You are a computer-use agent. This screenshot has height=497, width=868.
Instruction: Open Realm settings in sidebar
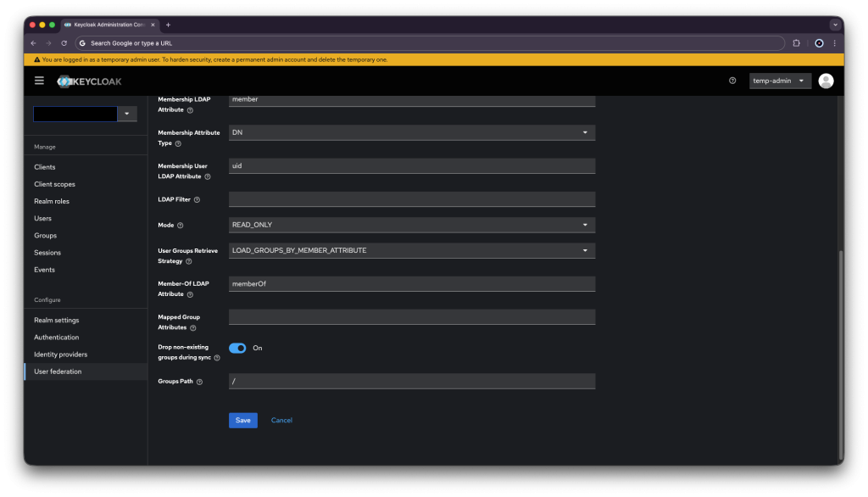[57, 321]
